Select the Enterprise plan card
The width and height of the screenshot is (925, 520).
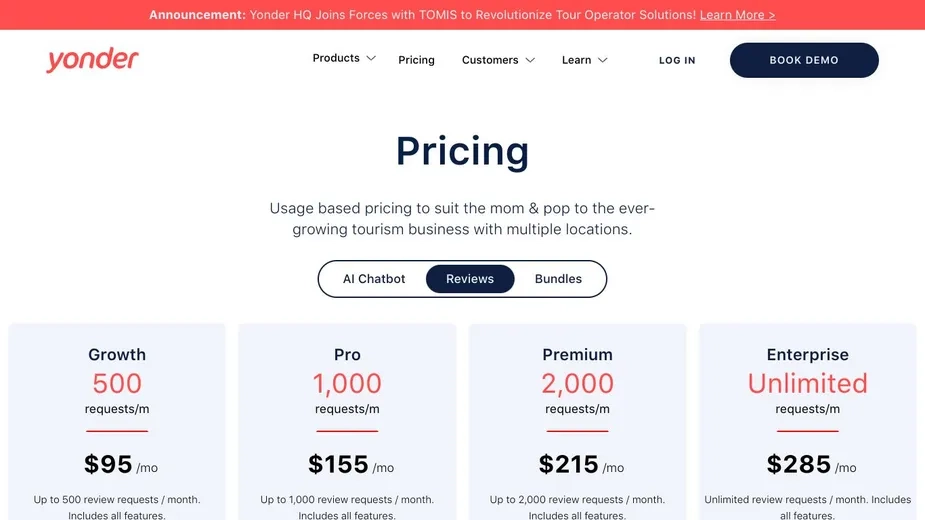pos(808,422)
